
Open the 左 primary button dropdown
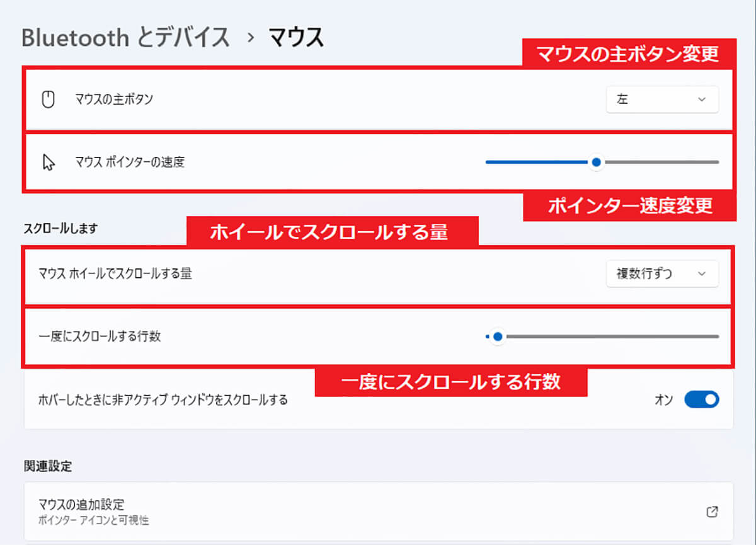tap(662, 100)
